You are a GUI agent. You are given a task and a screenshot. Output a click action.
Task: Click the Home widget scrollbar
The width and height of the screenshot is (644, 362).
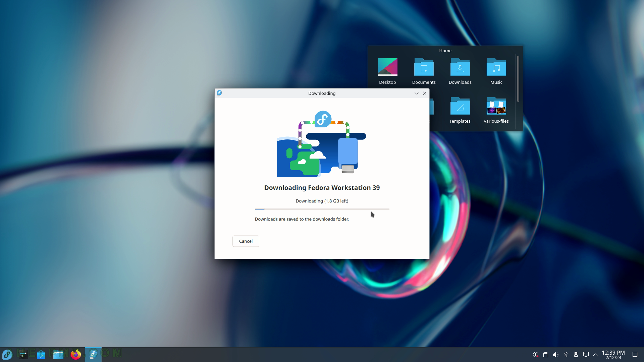(x=518, y=79)
